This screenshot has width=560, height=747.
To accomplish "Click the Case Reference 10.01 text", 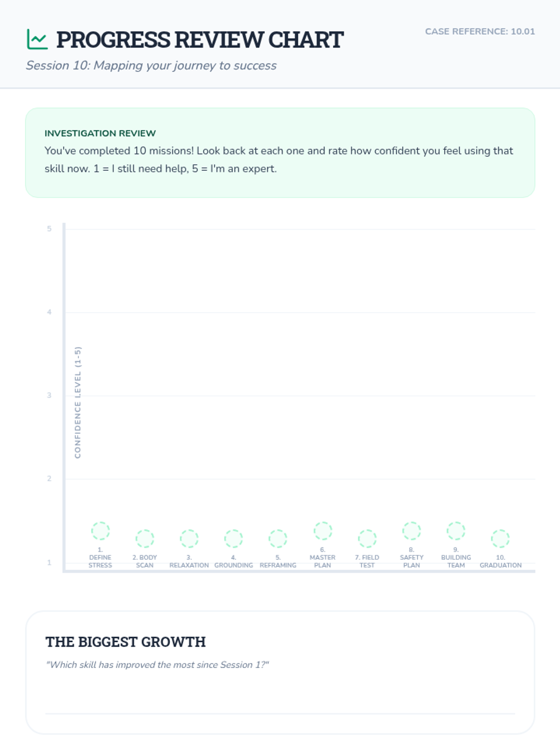I will (480, 31).
